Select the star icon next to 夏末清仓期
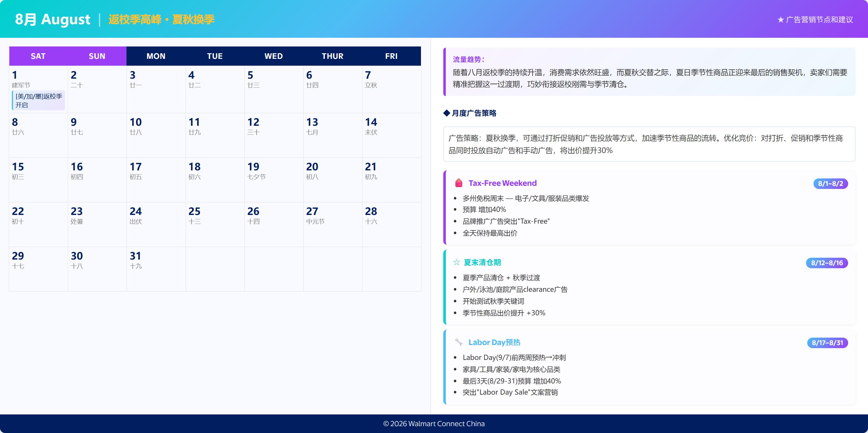Viewport: 868px width, 433px height. coord(457,262)
